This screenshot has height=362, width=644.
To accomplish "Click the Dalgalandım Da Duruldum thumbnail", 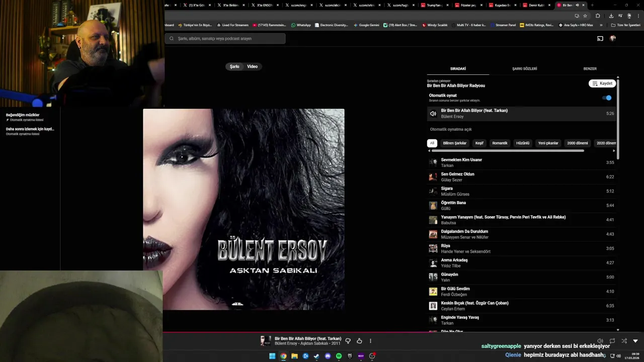I will pos(433,234).
